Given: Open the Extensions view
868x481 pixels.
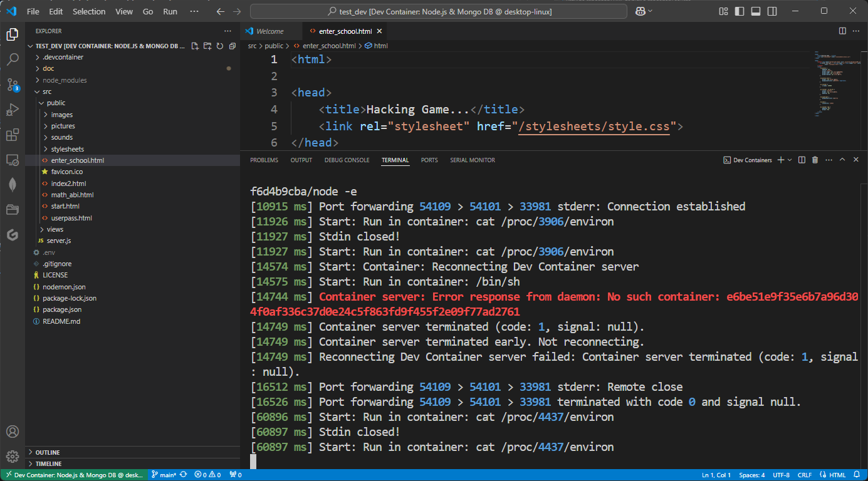Looking at the screenshot, I should coord(13,135).
